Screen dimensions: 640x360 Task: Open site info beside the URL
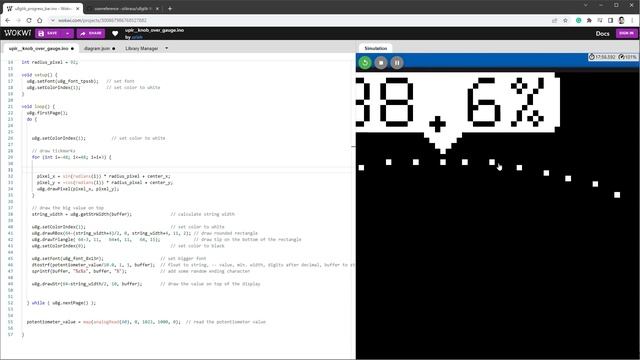point(53,20)
